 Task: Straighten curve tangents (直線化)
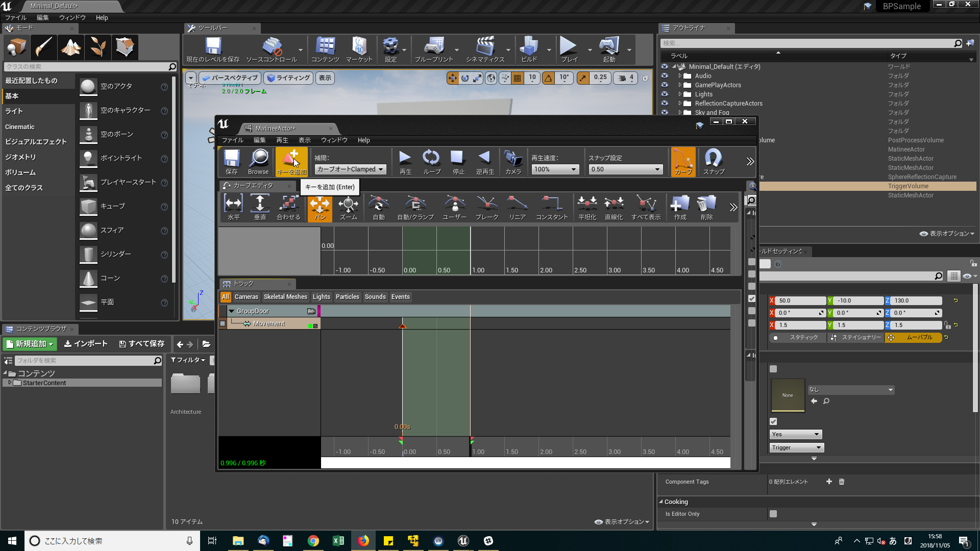[614, 207]
